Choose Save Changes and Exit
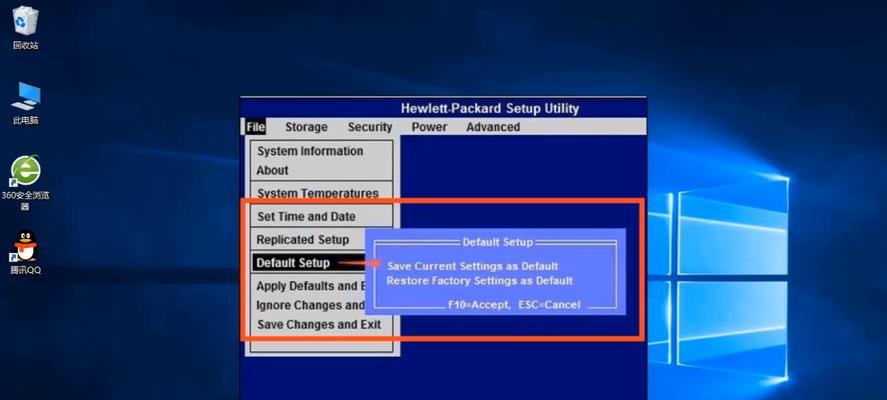The width and height of the screenshot is (887, 400). pos(321,325)
